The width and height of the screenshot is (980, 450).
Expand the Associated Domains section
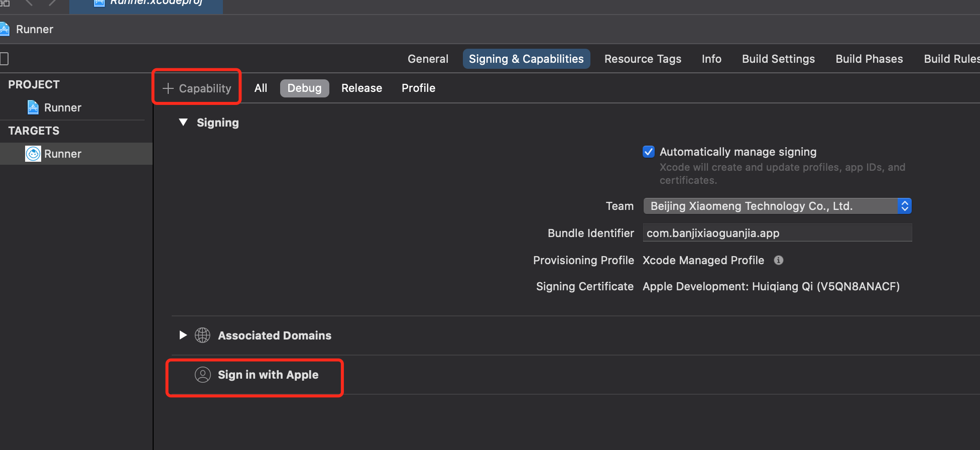tap(183, 335)
